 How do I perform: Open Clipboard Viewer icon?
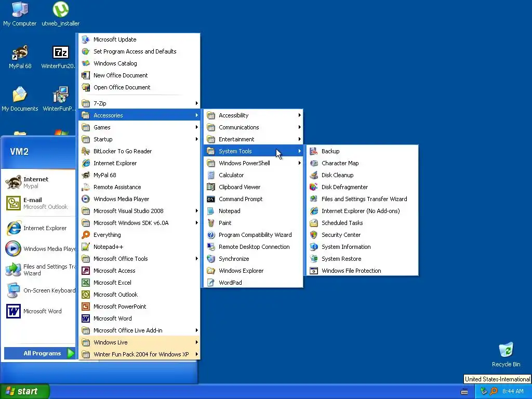pyautogui.click(x=211, y=187)
